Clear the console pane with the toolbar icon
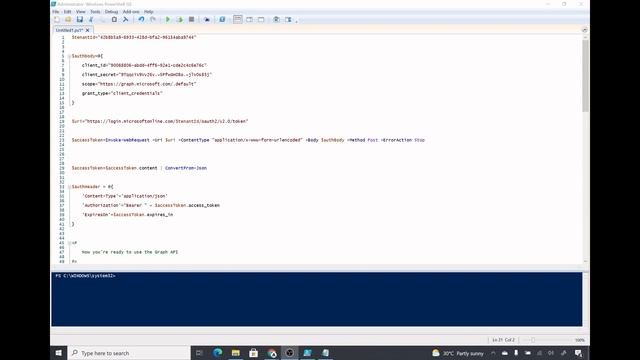640x360 pixels. (126, 20)
